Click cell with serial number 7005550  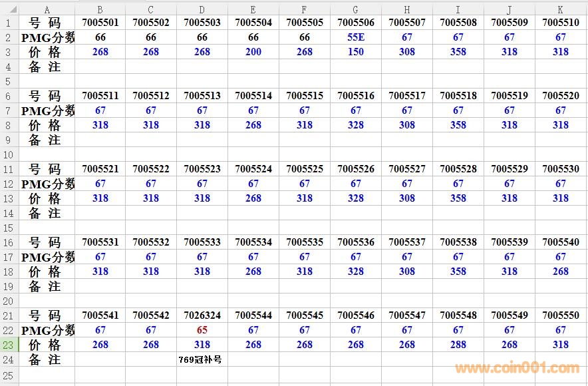(x=561, y=315)
